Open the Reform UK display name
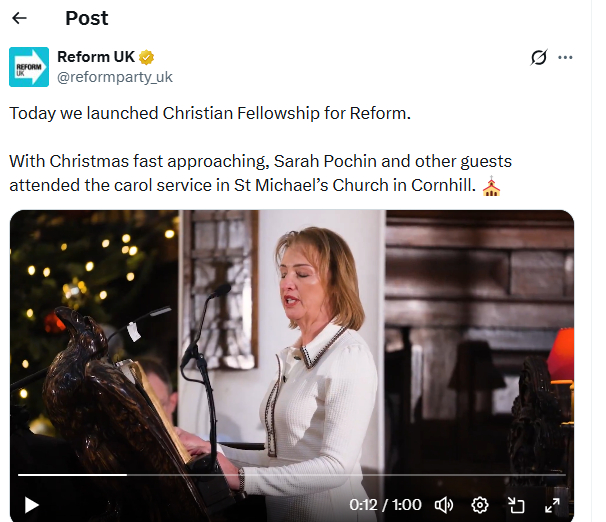 [x=96, y=57]
